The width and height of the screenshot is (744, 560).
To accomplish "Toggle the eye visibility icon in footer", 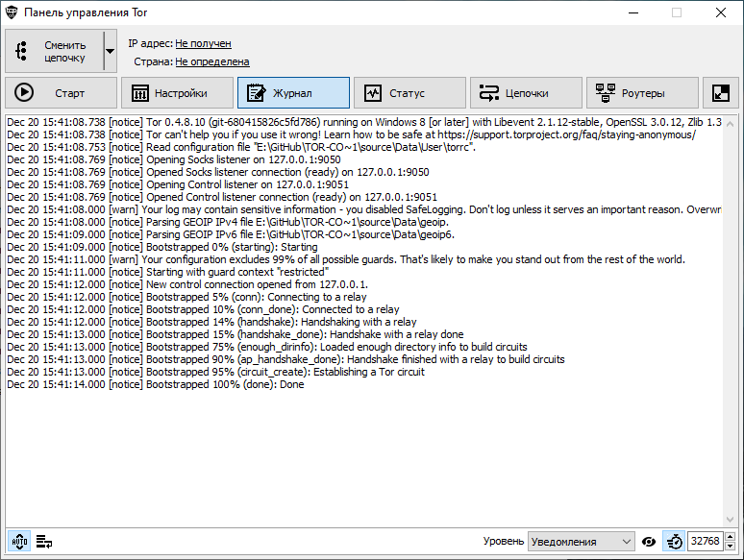I will click(649, 541).
